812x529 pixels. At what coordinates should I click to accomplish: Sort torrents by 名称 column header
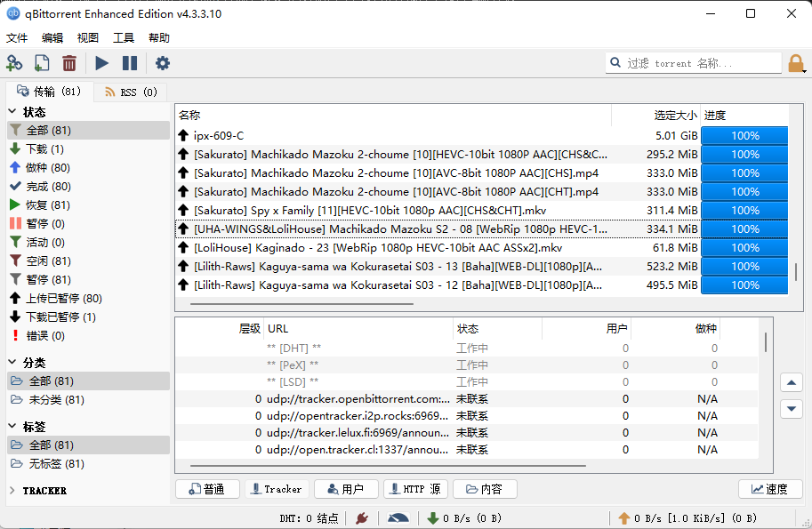[394, 115]
